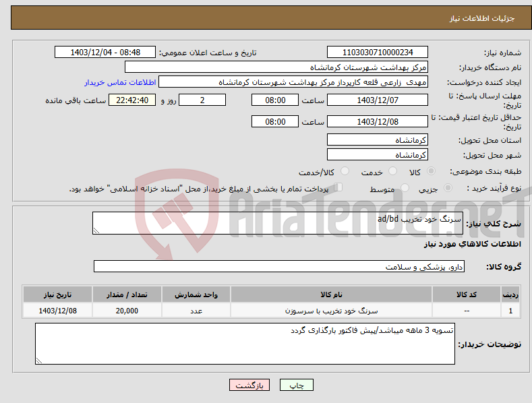The width and height of the screenshot is (532, 403).
Task: Click the need date cell 1403/12/08
Action: tap(57, 311)
